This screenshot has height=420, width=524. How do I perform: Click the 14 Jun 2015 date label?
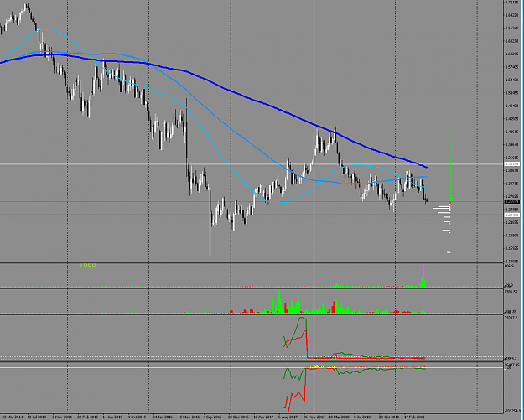click(x=112, y=417)
